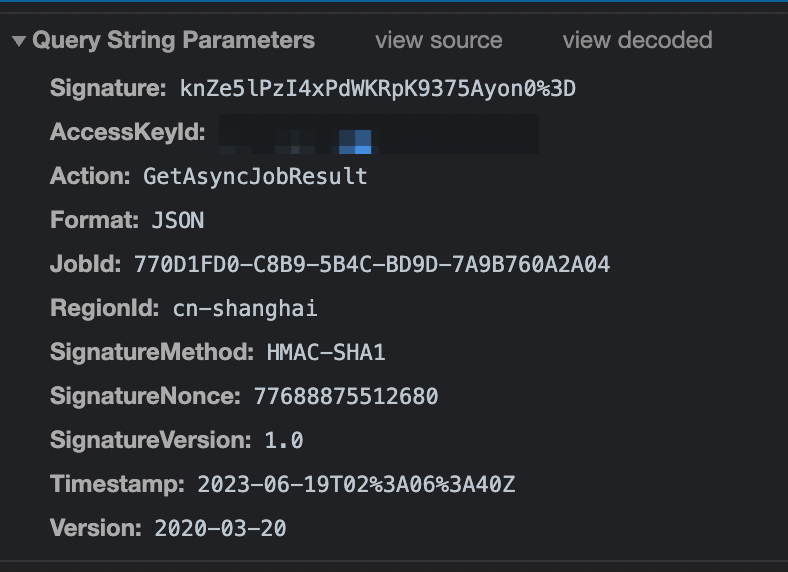Click the Signature parameter name
Screen dimensions: 788x572
click(108, 88)
